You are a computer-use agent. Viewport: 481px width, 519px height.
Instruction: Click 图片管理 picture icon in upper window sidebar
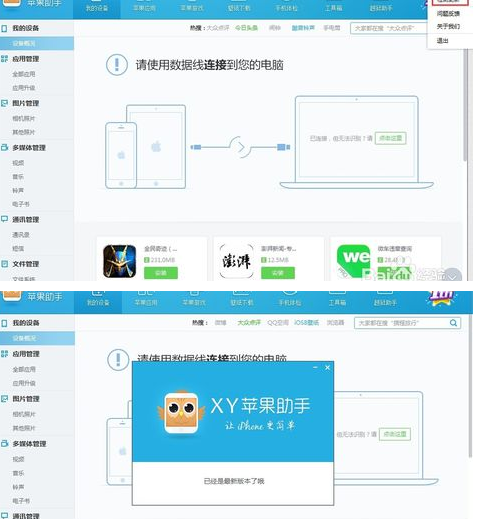(4, 103)
